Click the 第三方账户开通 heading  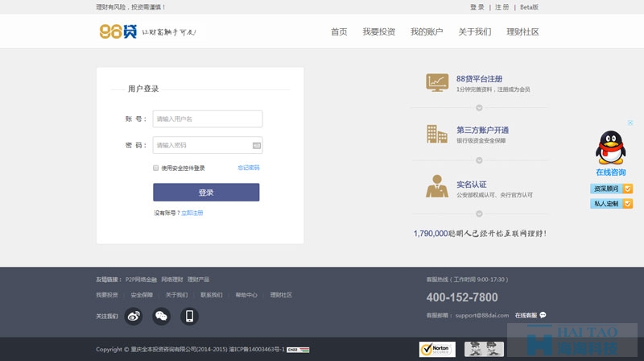482,130
